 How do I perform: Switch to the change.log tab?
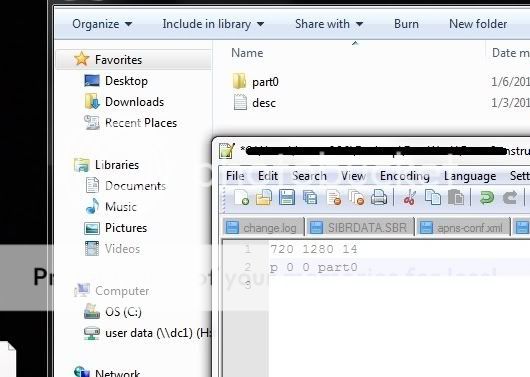263,228
